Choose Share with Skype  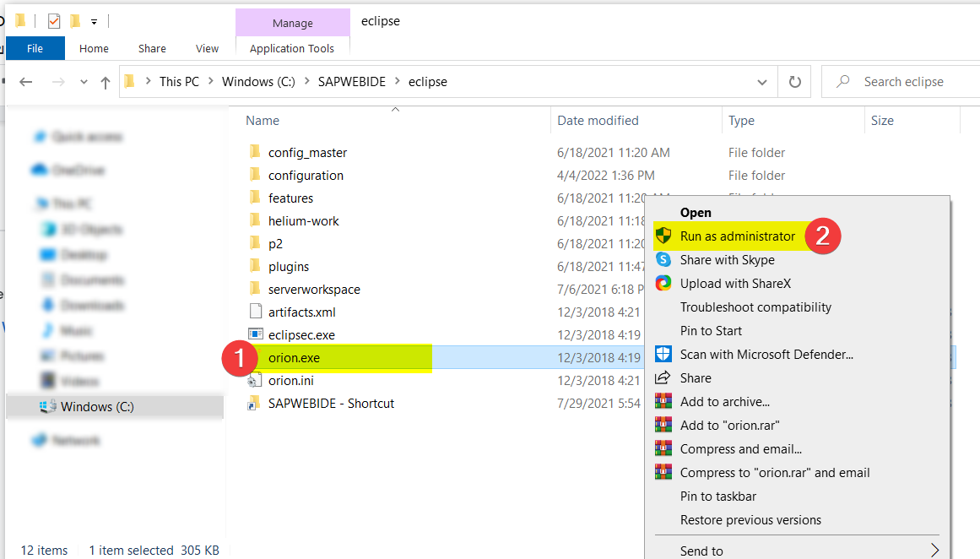click(x=727, y=260)
